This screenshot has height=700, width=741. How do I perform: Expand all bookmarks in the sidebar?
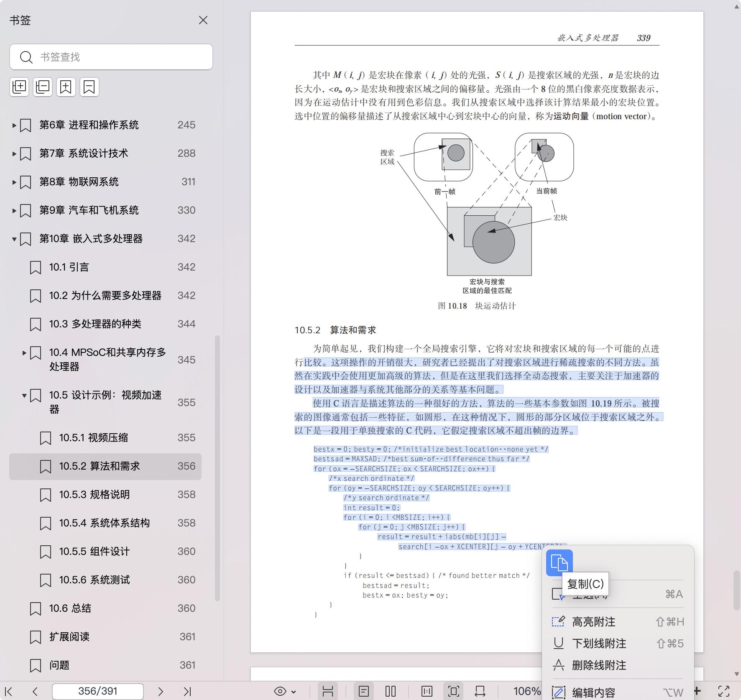[x=19, y=87]
